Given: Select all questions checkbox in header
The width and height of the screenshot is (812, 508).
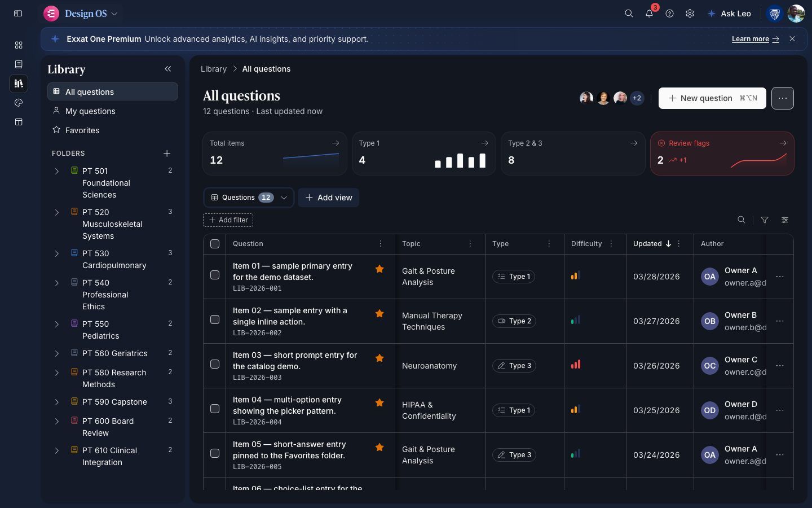Looking at the screenshot, I should point(215,244).
